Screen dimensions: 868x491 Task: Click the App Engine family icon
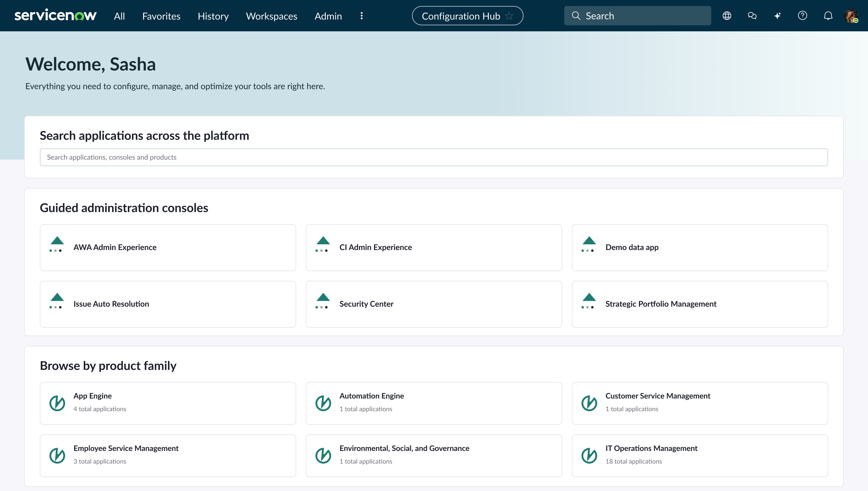(57, 403)
